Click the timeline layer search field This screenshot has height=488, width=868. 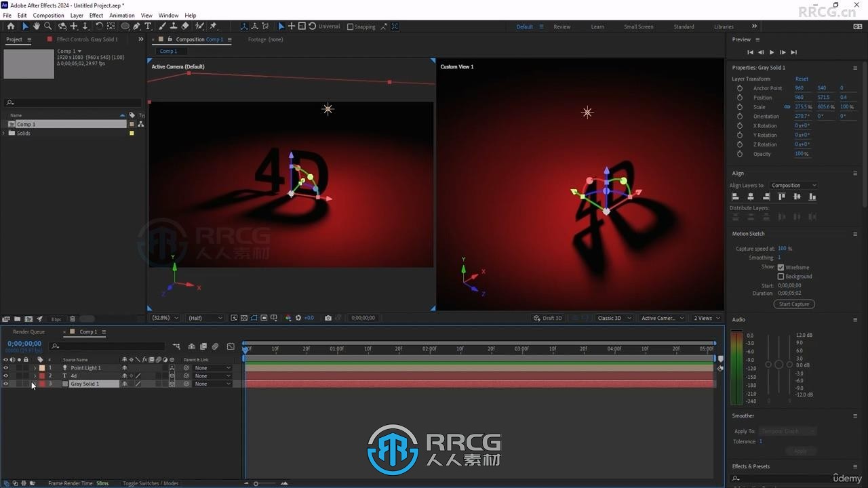(107, 346)
